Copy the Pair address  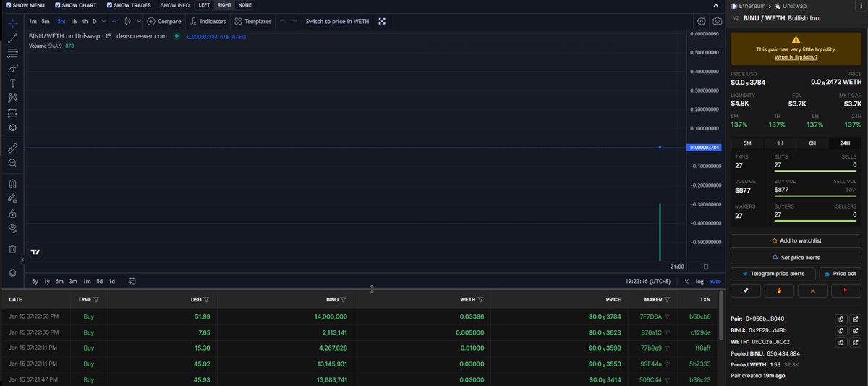841,319
